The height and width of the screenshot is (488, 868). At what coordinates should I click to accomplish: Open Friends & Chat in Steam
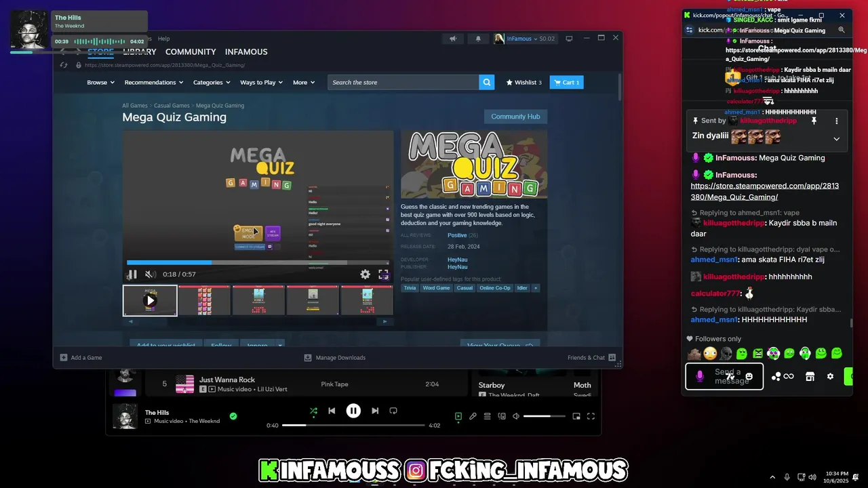(591, 357)
